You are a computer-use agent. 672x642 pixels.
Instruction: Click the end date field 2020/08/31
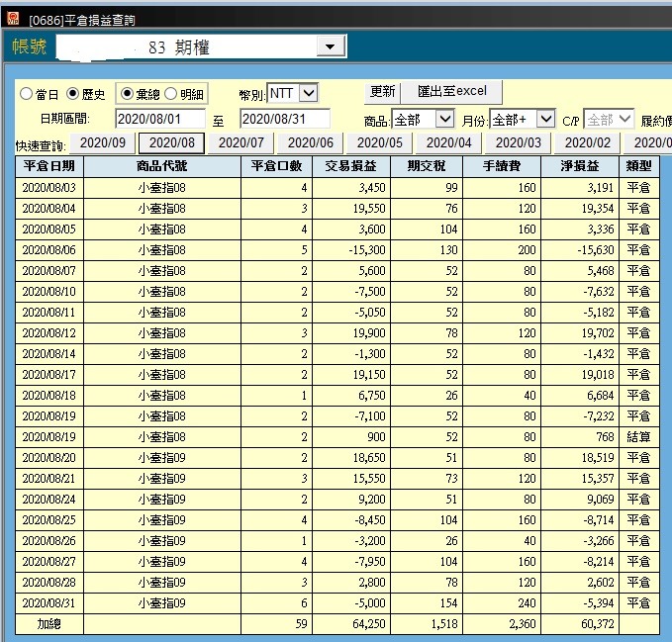click(x=285, y=119)
